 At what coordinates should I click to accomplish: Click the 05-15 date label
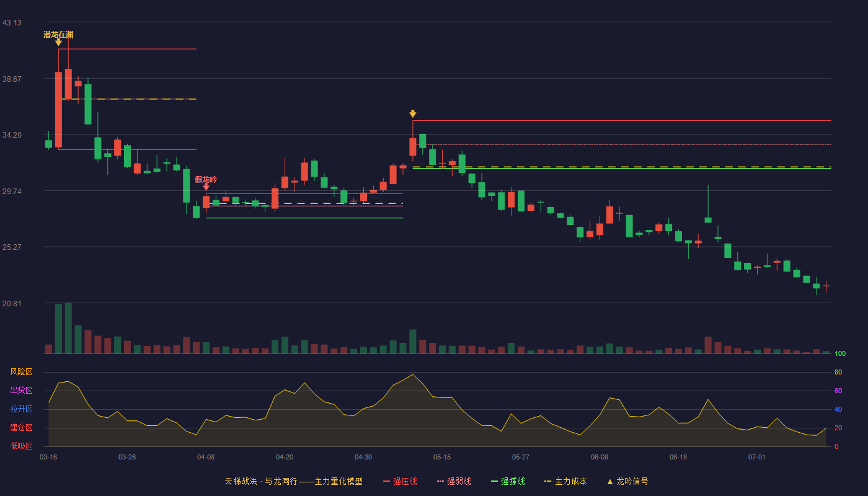point(442,457)
